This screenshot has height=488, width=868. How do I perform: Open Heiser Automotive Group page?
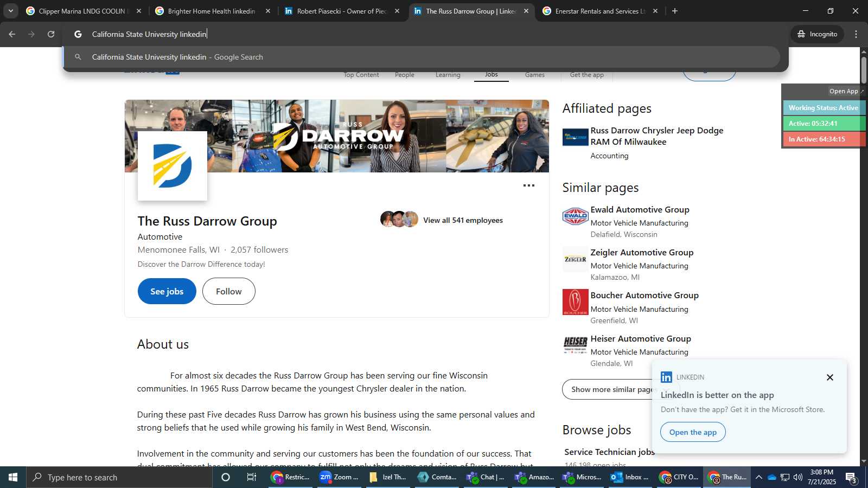641,338
